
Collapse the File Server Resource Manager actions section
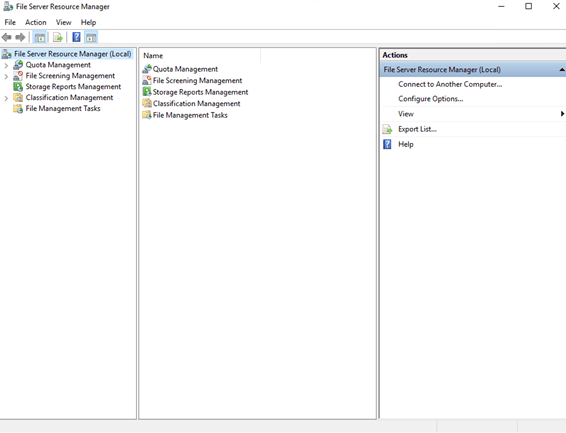562,70
